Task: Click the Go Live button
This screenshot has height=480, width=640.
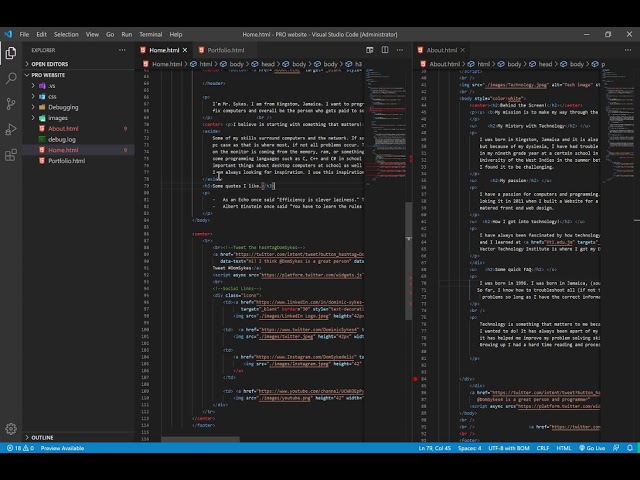Action: click(592, 448)
